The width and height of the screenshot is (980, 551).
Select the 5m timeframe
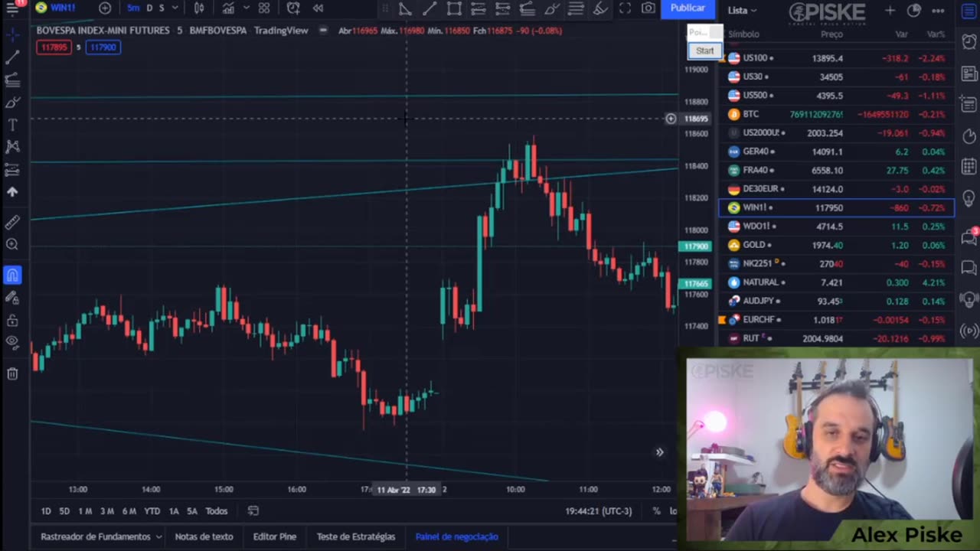[x=133, y=8]
